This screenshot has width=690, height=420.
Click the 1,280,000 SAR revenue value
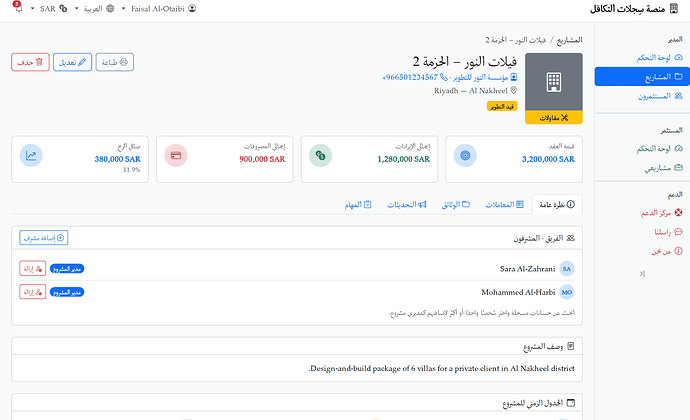pos(404,159)
